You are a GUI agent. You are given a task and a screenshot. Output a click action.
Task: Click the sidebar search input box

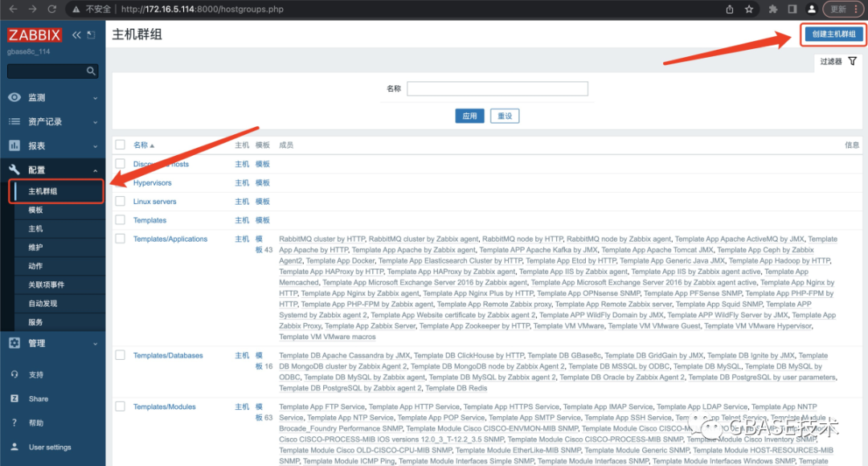point(47,71)
